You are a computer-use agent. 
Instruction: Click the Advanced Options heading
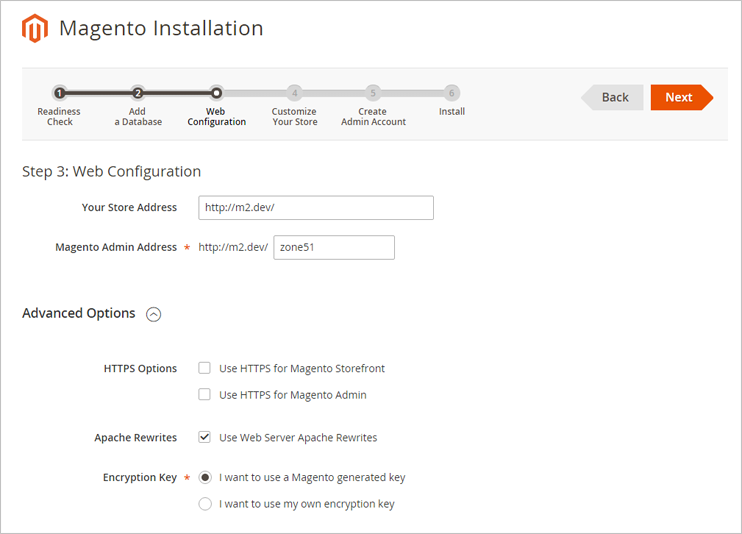click(x=79, y=313)
